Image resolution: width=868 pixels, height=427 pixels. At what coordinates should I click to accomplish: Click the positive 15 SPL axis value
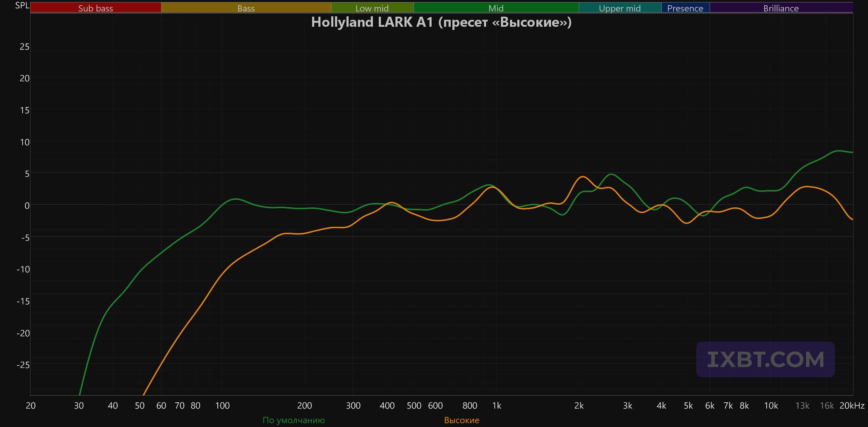(25, 110)
